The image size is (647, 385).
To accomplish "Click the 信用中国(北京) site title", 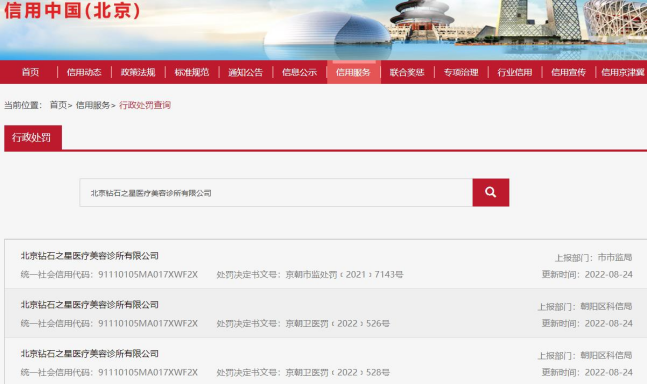I will coord(72,10).
